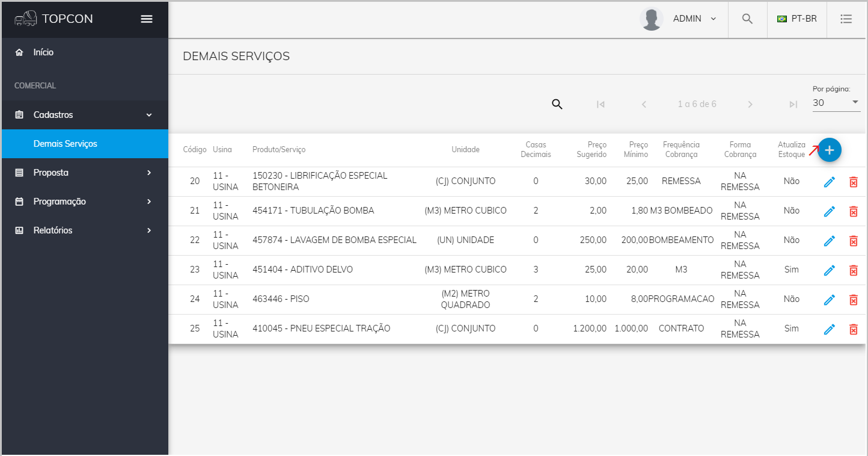
Task: Edit row 21 TUBULAÇÃO BOMBA
Action: point(830,211)
